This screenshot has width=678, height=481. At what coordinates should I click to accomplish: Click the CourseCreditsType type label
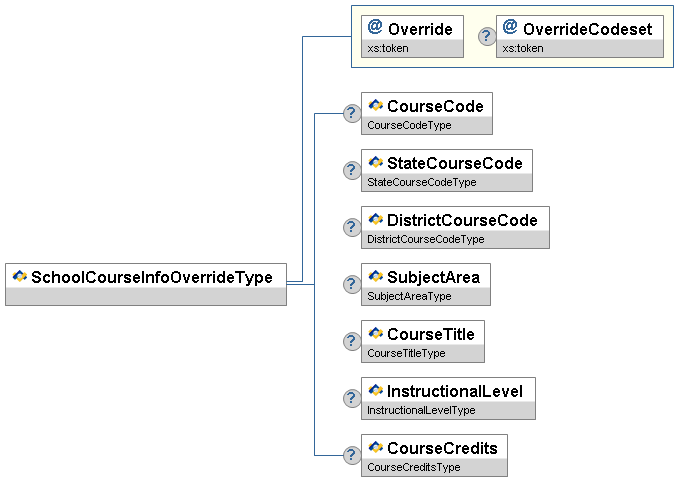click(414, 467)
